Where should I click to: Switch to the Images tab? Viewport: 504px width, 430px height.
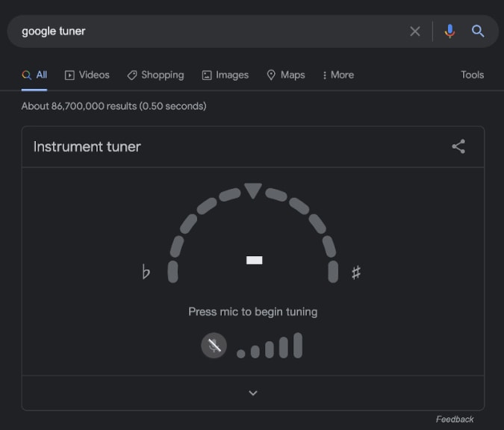tap(225, 75)
